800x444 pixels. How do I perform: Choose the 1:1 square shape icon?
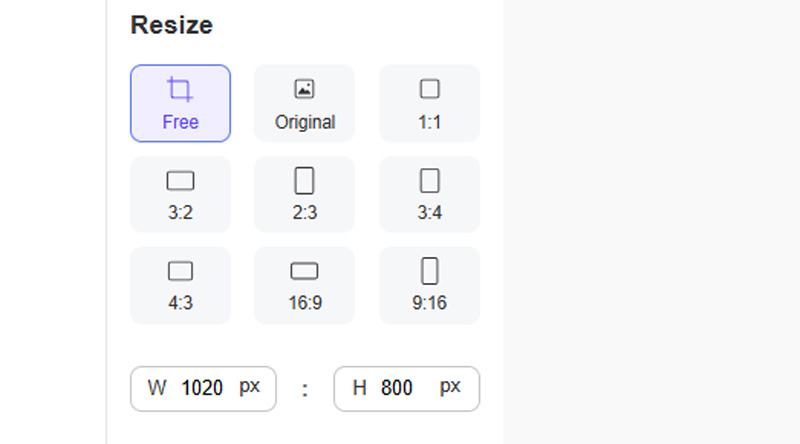430,89
